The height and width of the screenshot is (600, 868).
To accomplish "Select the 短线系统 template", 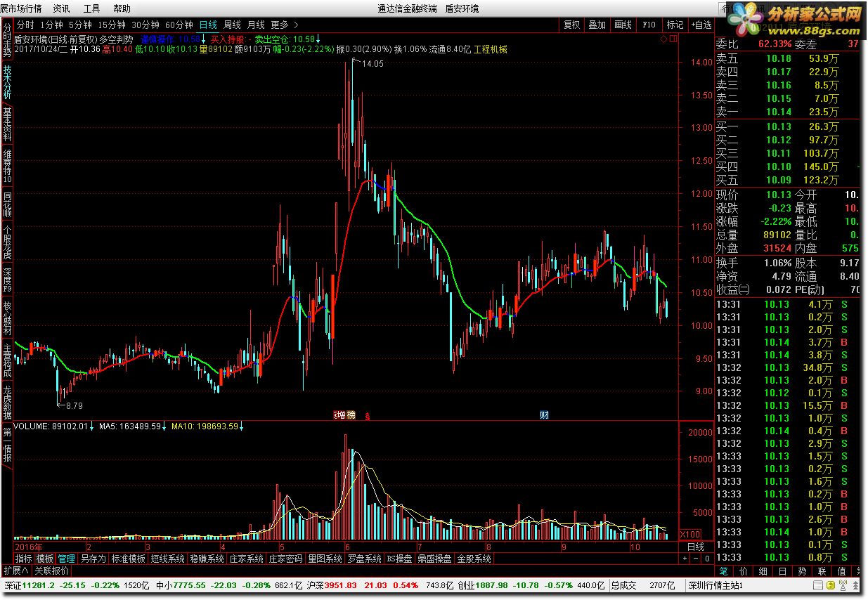I will [167, 559].
